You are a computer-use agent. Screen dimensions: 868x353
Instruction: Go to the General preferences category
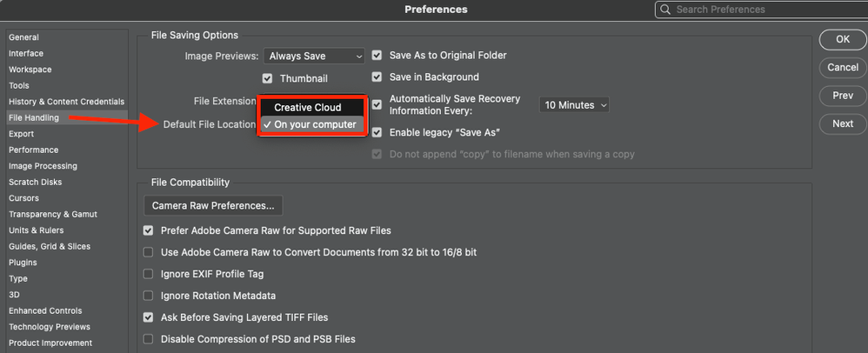[23, 37]
